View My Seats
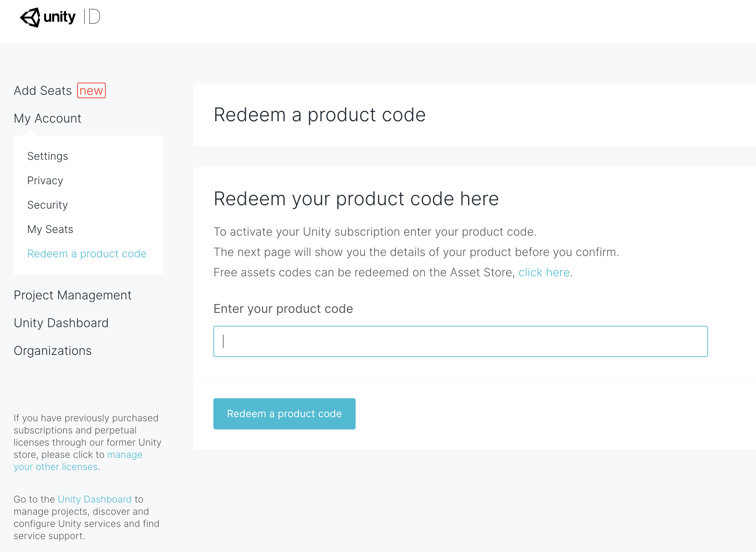The image size is (756, 552). pyautogui.click(x=50, y=229)
